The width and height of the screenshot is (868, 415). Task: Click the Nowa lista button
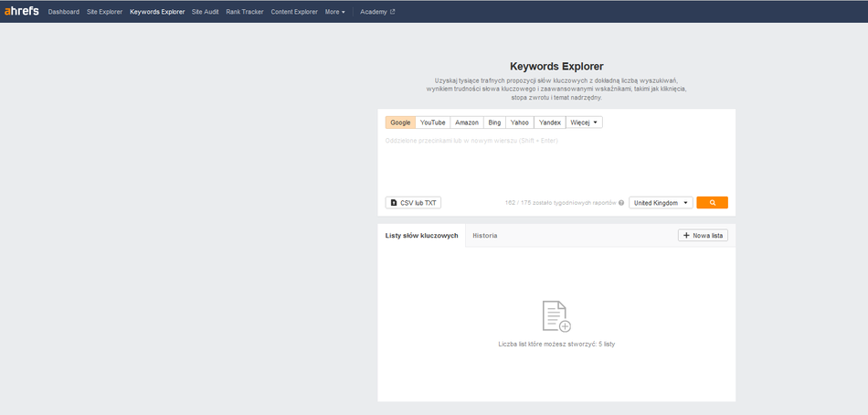(x=703, y=236)
